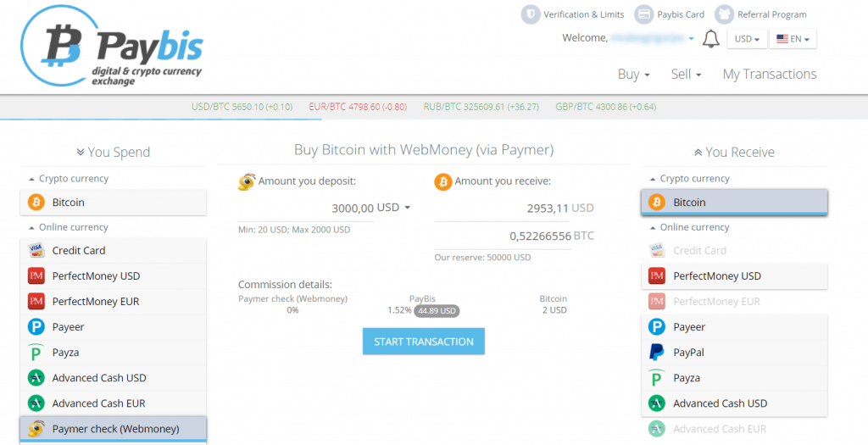Select Credit Card label in You Spend
This screenshot has width=868, height=445.
pos(79,251)
